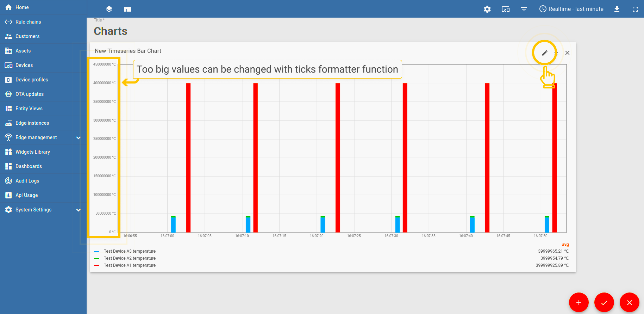Click the edit widget pencil icon

tap(545, 53)
